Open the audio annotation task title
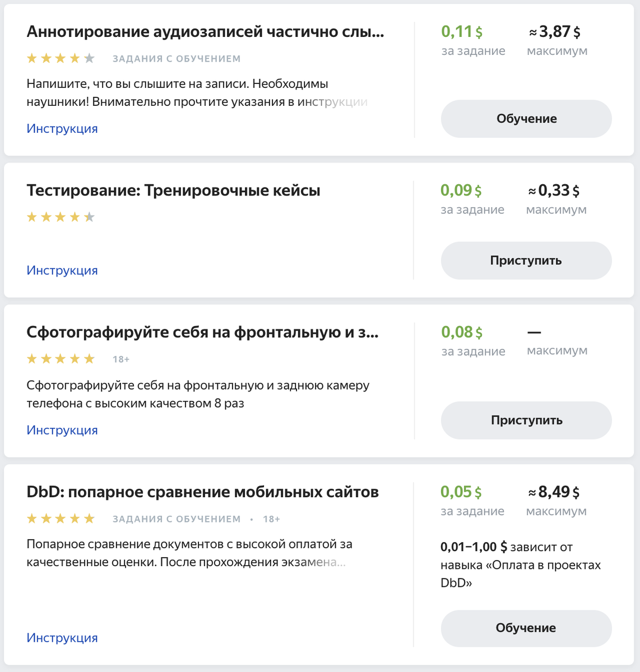Screen dimensions: 640x672 [205, 32]
